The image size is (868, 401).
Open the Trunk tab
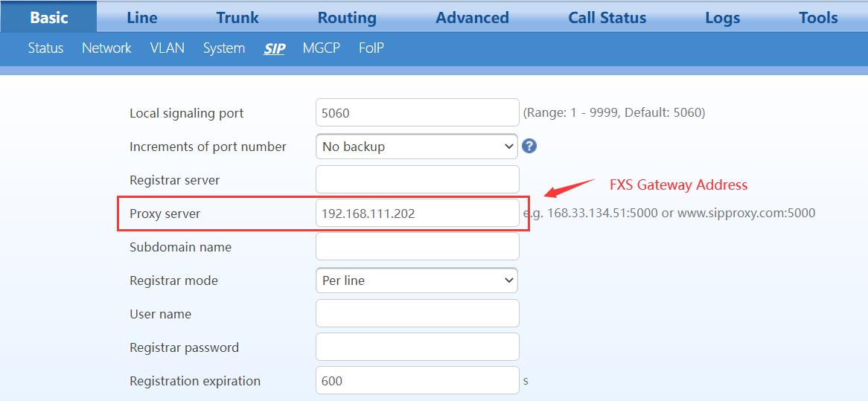tap(237, 17)
